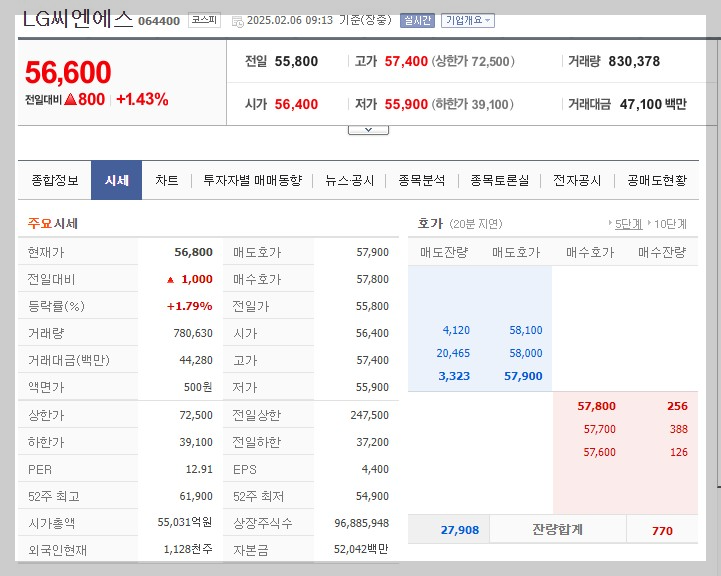Viewport: 721px width, 576px height.
Task: Click the 126 bid quantity
Action: tap(679, 452)
